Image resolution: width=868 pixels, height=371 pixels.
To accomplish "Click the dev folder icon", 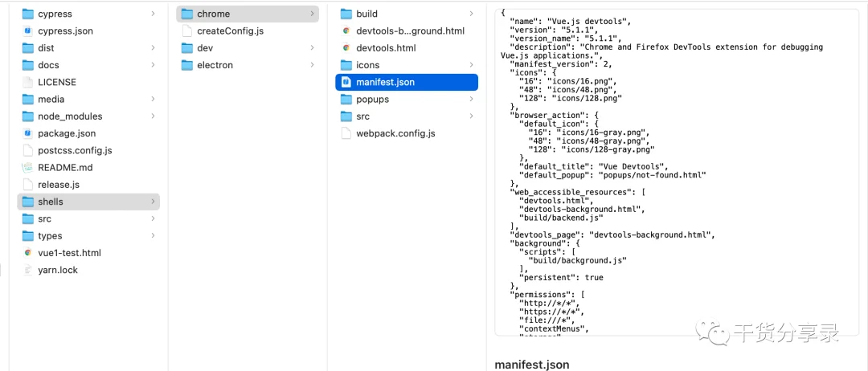I will point(187,48).
